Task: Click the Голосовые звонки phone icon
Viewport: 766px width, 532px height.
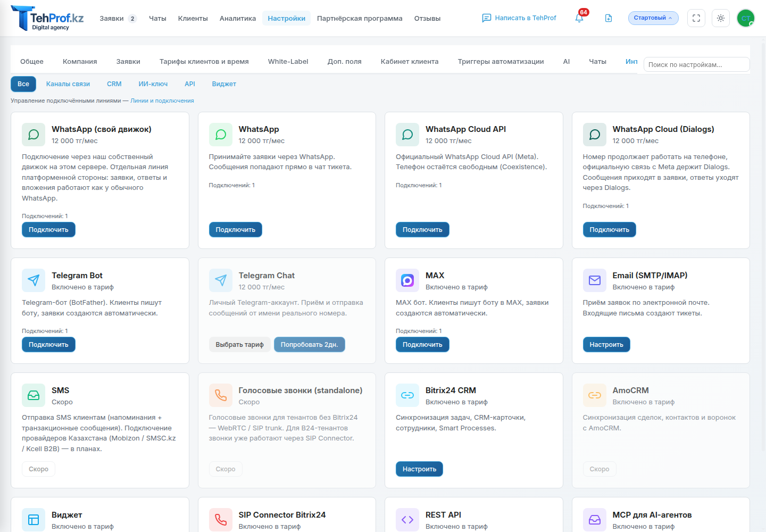Action: click(221, 395)
